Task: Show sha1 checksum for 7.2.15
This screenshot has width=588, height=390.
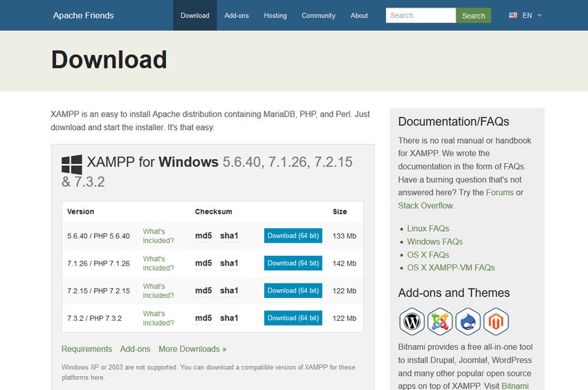Action: coord(229,290)
